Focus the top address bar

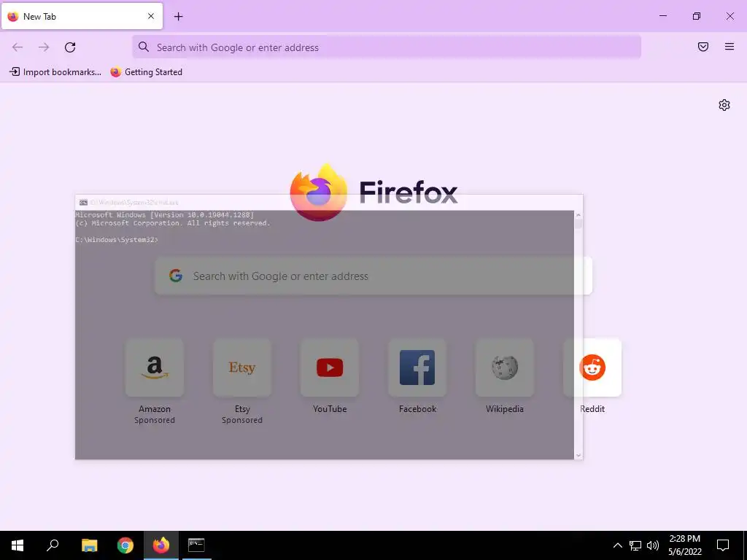pyautogui.click(x=387, y=47)
